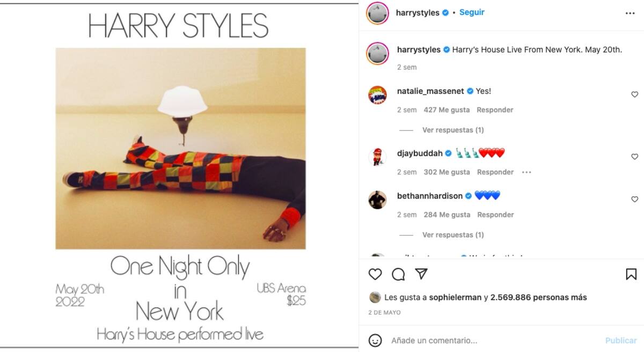View the list of 2.569.886 people who liked the post
644x352 pixels.
click(x=539, y=297)
